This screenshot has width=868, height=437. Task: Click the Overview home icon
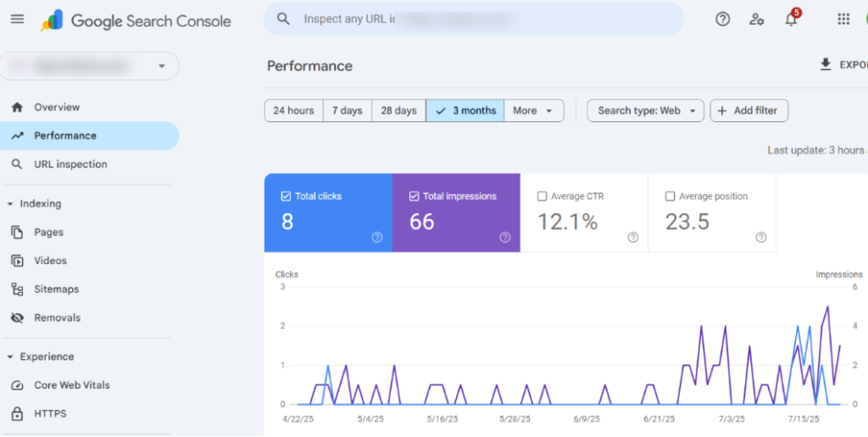click(x=17, y=107)
